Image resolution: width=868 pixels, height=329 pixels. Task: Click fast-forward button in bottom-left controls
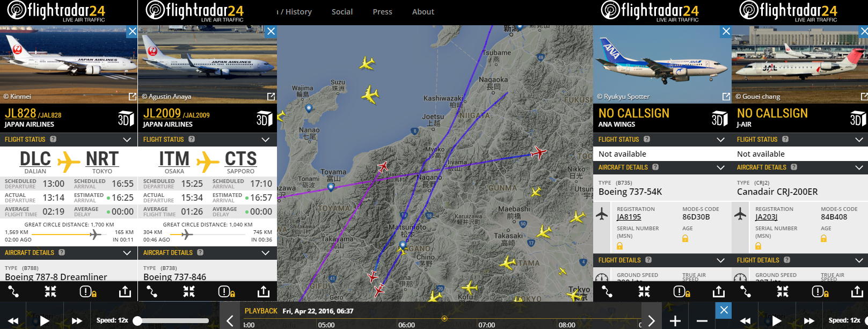point(77,321)
